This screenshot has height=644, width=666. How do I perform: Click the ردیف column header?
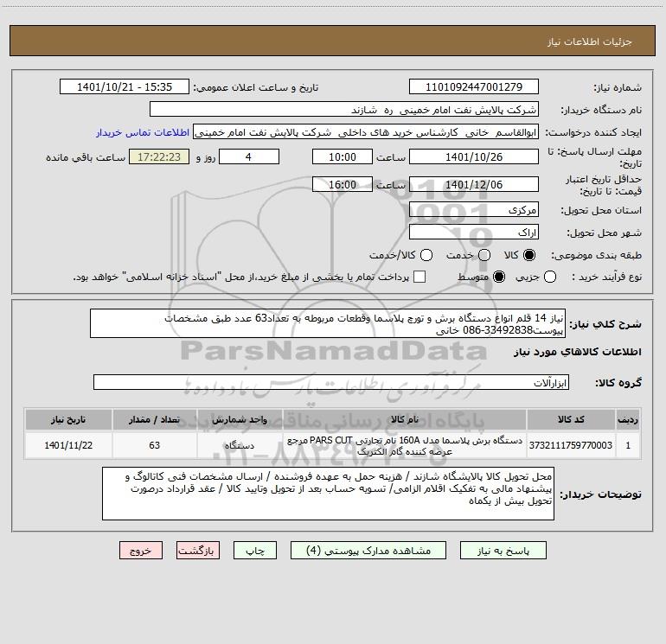[628, 419]
